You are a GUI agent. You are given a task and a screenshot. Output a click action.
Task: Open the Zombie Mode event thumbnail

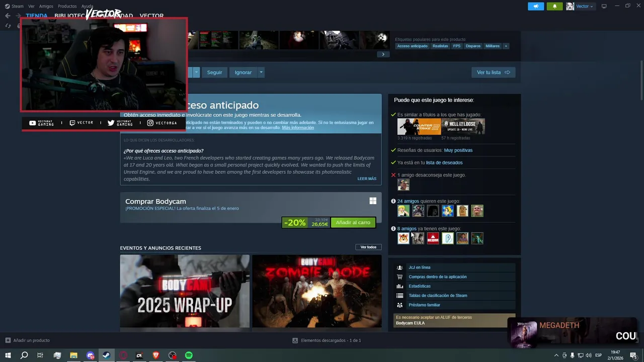click(317, 291)
